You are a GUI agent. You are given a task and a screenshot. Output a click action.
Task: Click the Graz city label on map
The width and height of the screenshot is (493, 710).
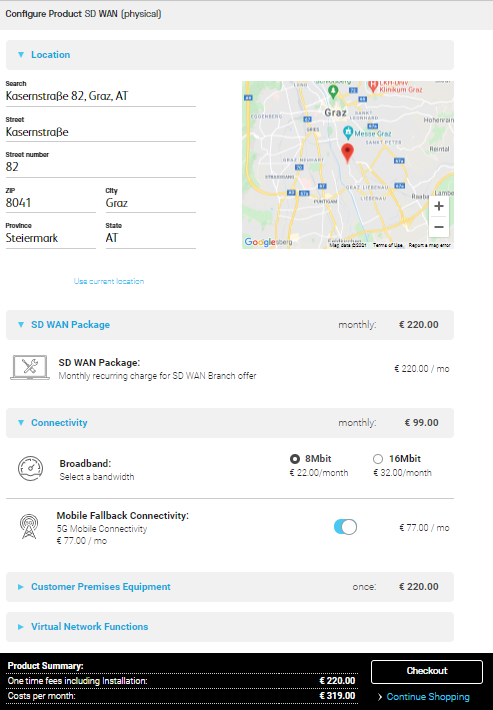coord(335,112)
